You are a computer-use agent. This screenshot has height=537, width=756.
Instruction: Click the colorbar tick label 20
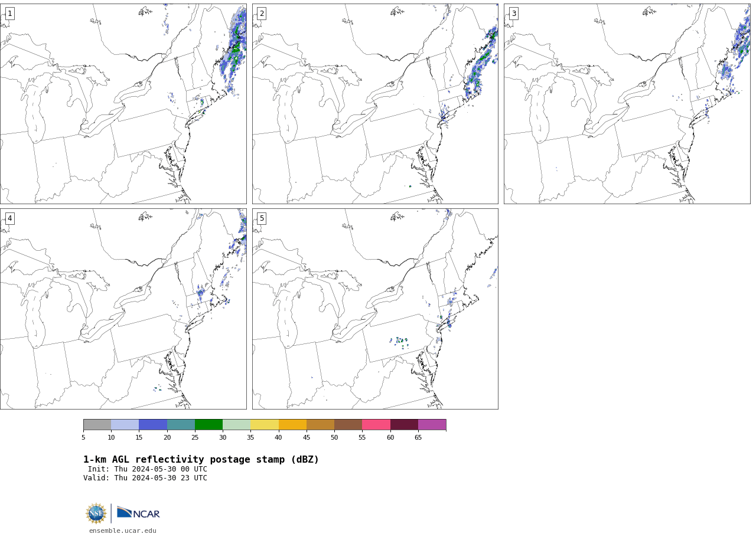(x=167, y=437)
